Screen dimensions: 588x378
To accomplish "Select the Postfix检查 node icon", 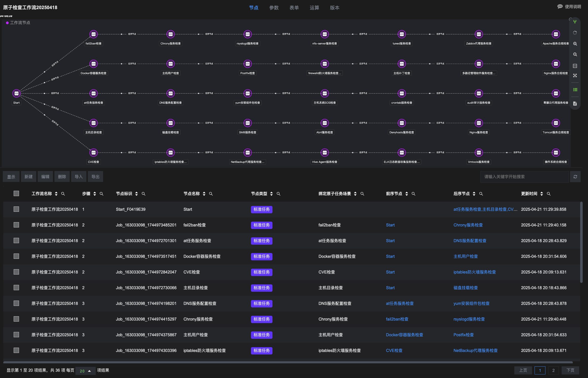I will click(x=247, y=64).
